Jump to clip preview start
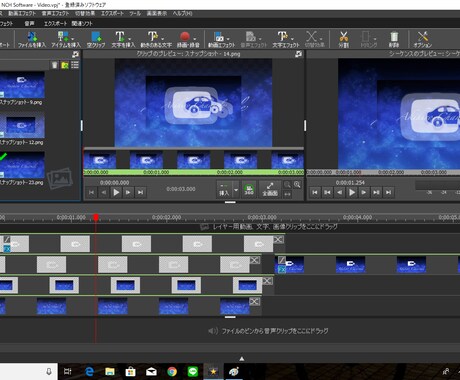Image resolution: width=460 pixels, height=380 pixels. pos(92,192)
